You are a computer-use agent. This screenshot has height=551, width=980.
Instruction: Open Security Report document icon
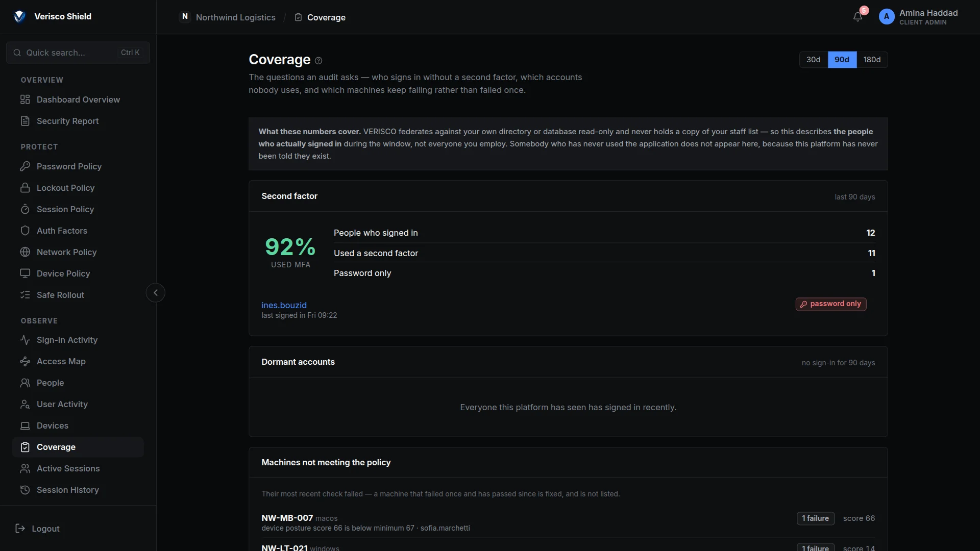pos(25,121)
